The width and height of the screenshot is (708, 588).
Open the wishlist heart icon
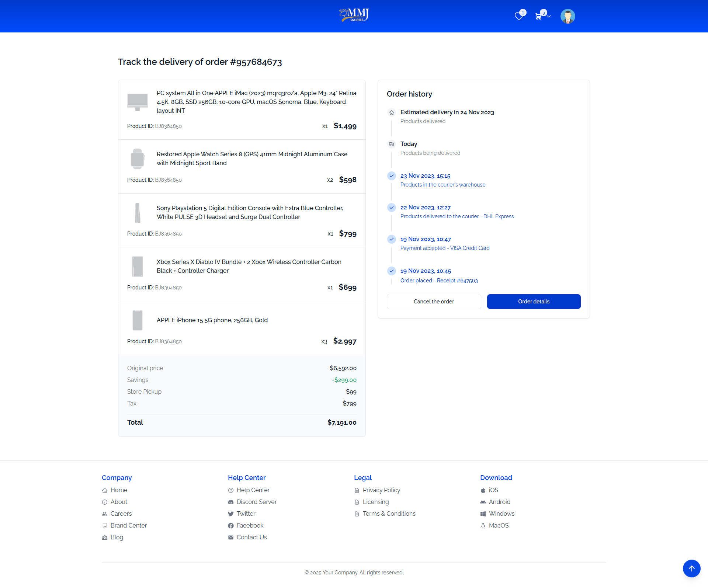(519, 16)
